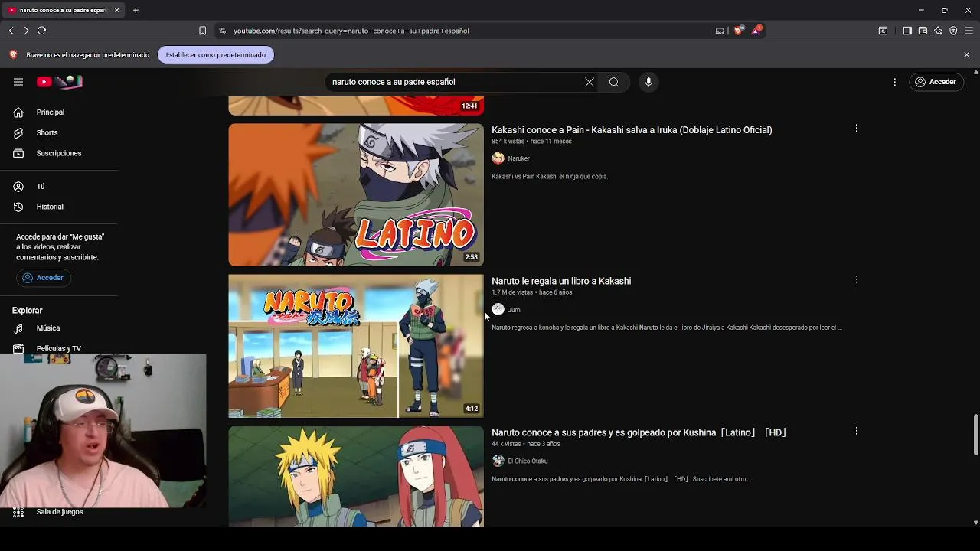This screenshot has height=551, width=980.
Task: Select the 'naruto conoce a su padre' tab
Action: (64, 10)
